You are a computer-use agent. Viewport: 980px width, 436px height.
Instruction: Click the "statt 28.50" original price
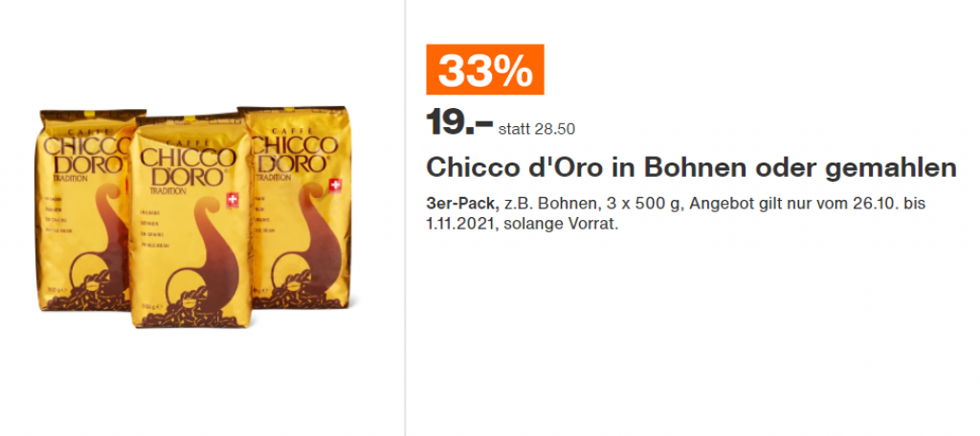click(537, 128)
